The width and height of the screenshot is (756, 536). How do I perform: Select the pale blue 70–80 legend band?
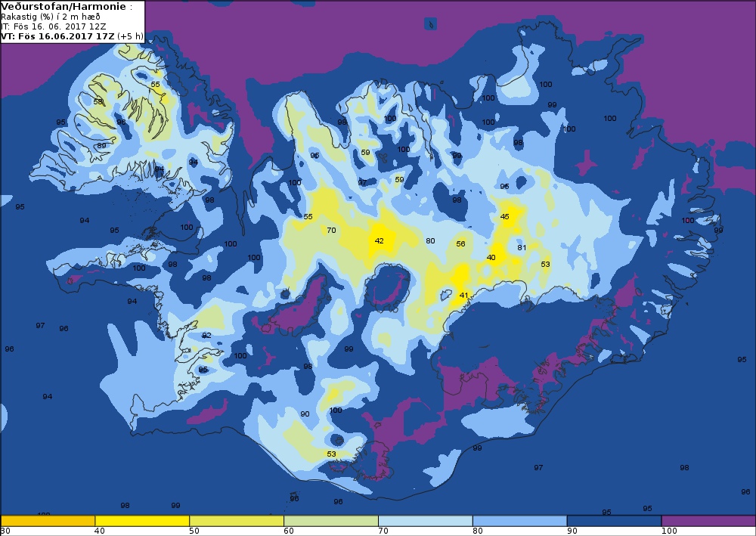425,521
